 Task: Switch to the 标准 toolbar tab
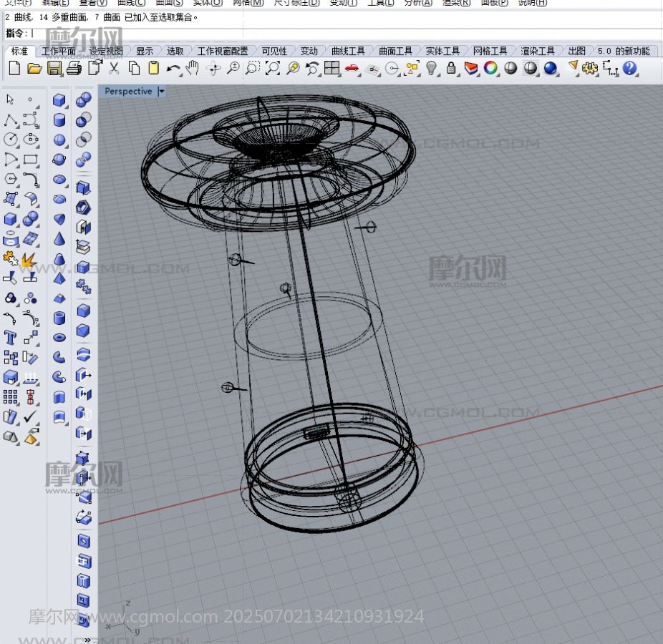pos(19,51)
